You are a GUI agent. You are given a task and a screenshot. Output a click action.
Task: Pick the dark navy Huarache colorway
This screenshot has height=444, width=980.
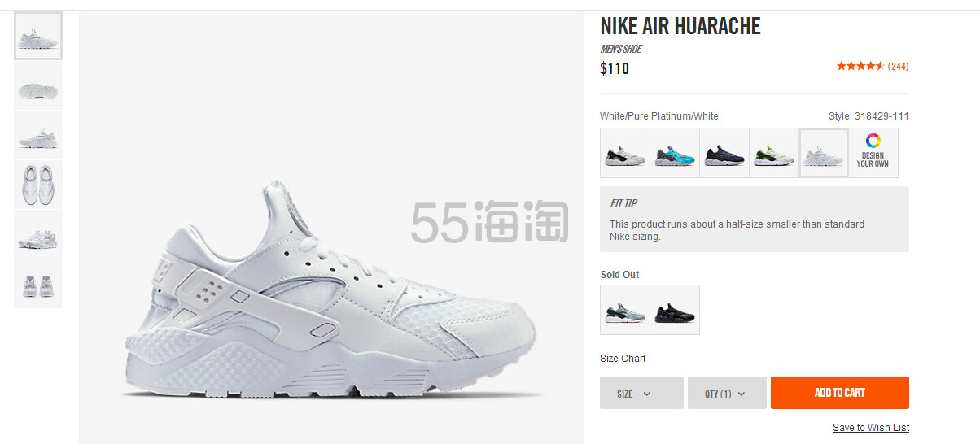tap(724, 153)
